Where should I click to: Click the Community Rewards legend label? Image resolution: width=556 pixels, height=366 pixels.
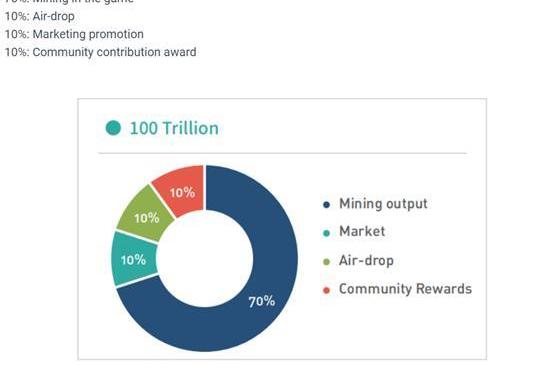(x=405, y=289)
